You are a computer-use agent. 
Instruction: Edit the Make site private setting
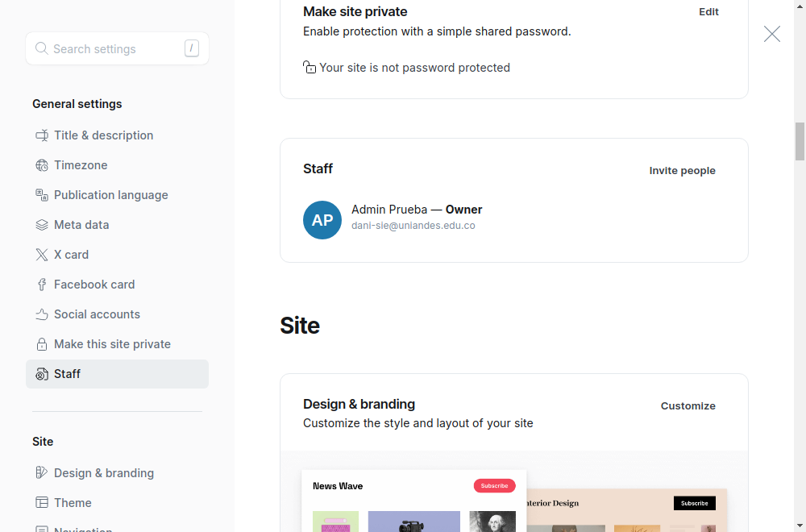[708, 12]
